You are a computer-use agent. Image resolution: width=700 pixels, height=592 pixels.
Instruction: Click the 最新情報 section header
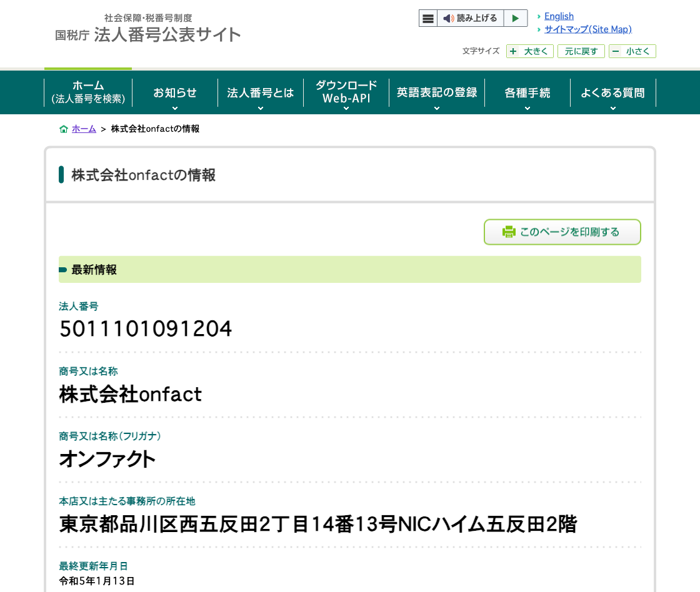click(350, 269)
